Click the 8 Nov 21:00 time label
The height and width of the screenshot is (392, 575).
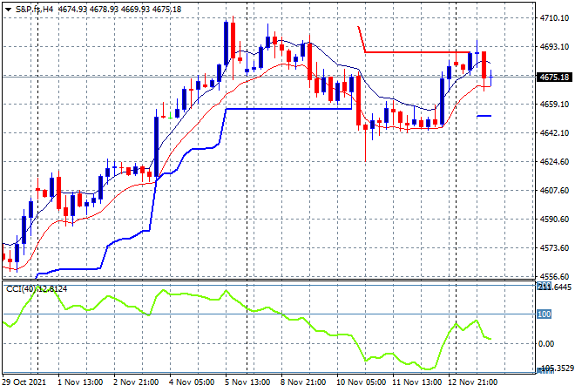[303, 382]
